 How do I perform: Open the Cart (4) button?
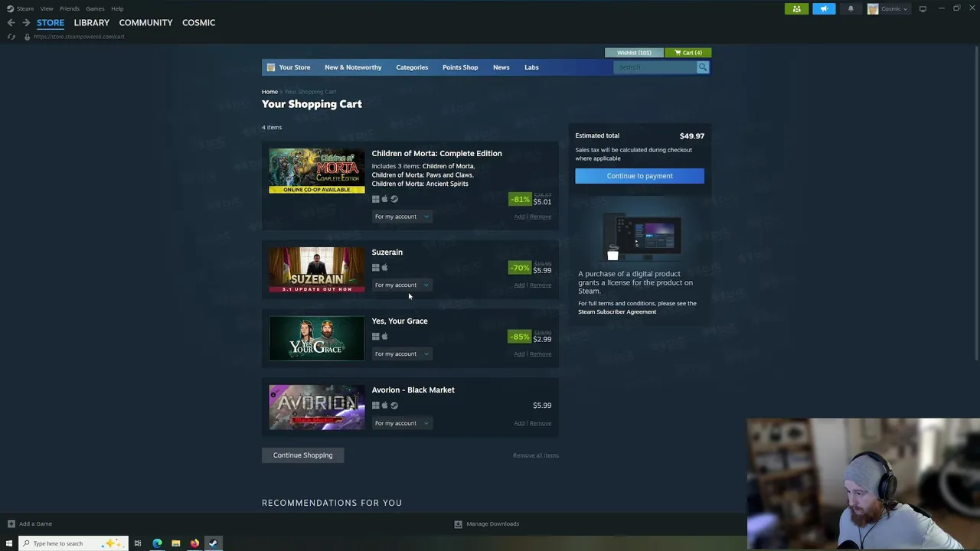pos(688,53)
